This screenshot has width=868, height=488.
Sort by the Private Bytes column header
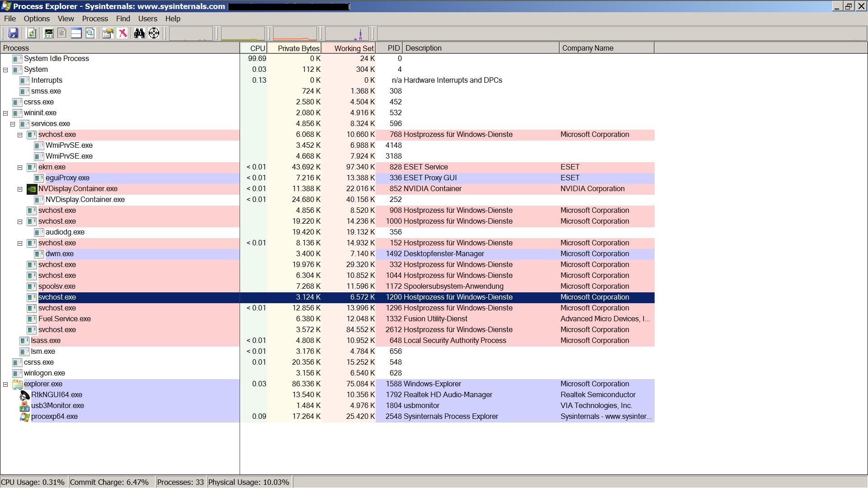click(294, 48)
